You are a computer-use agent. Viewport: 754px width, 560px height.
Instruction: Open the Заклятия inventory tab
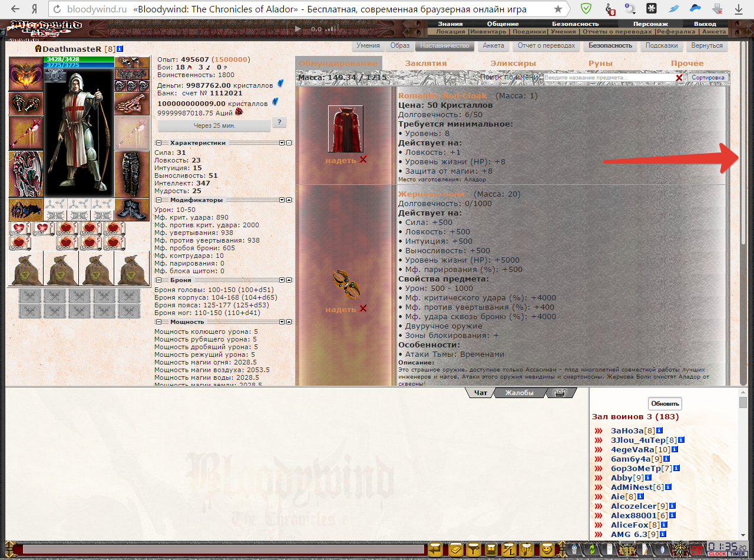[426, 63]
